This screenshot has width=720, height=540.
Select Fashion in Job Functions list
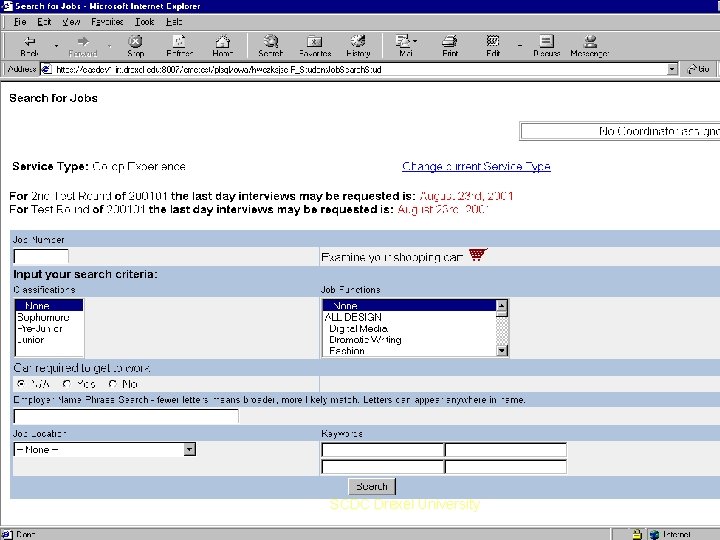click(409, 351)
